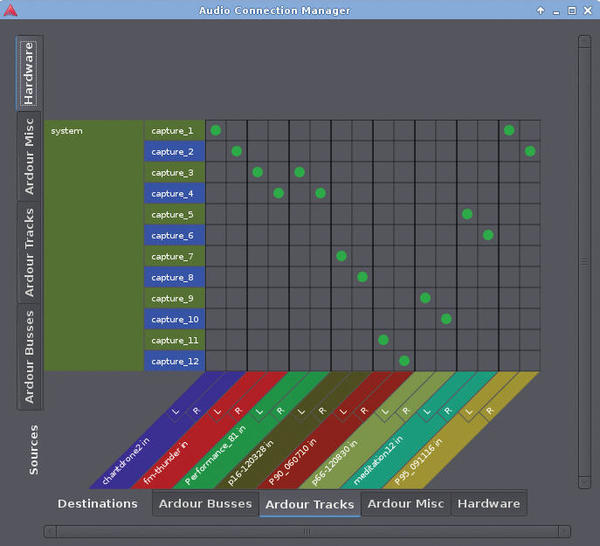The height and width of the screenshot is (546, 600).
Task: Select the capture_4 port row label
Action: click(x=174, y=194)
